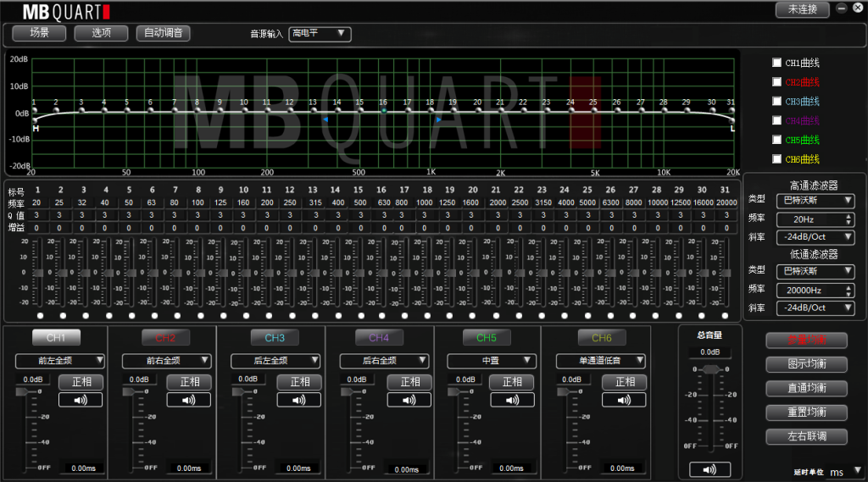Click the white dot under band 31 slider

[725, 316]
